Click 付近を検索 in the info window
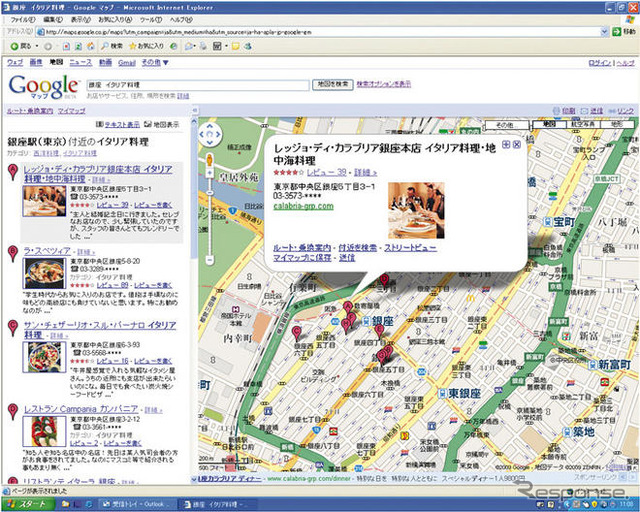This screenshot has height=512, width=640. [358, 248]
